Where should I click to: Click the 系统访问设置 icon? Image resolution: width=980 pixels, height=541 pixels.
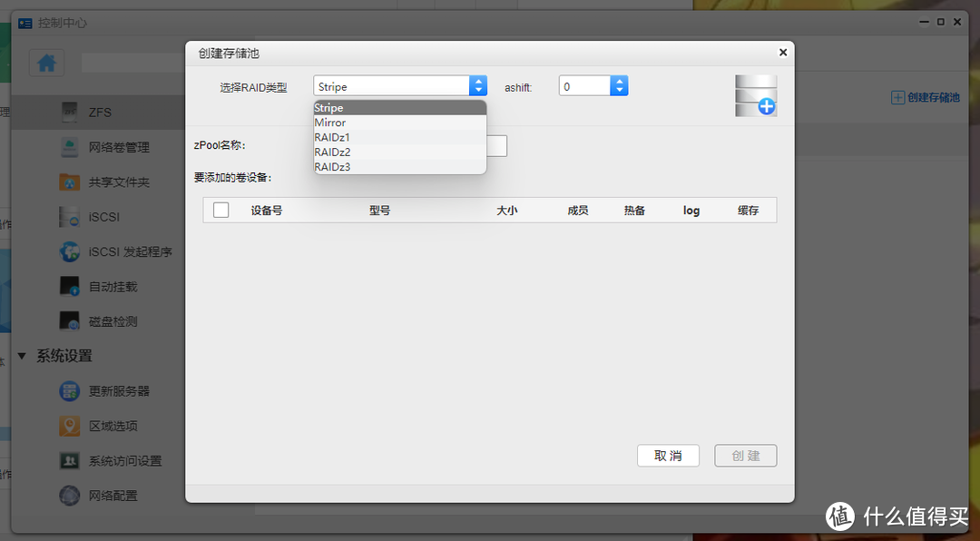(69, 461)
